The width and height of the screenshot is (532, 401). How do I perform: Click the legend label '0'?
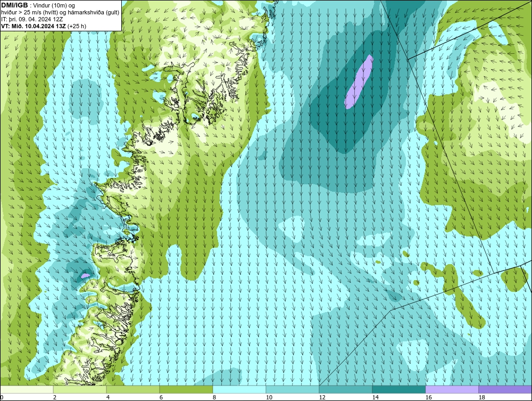pos(2,397)
